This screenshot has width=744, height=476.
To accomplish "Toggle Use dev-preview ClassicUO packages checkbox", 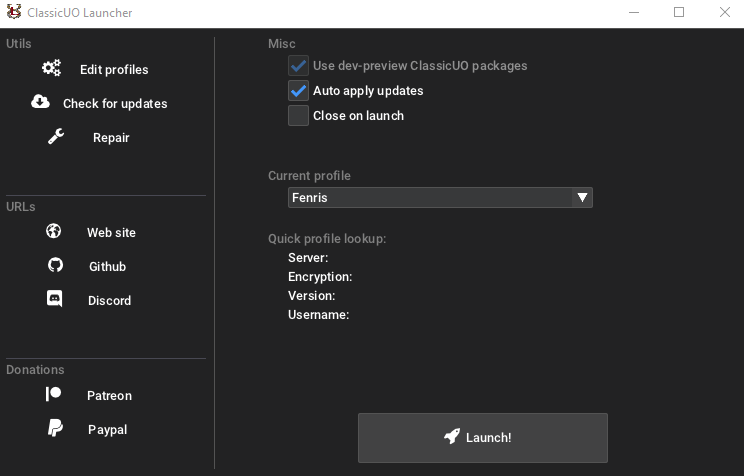I will tap(298, 66).
